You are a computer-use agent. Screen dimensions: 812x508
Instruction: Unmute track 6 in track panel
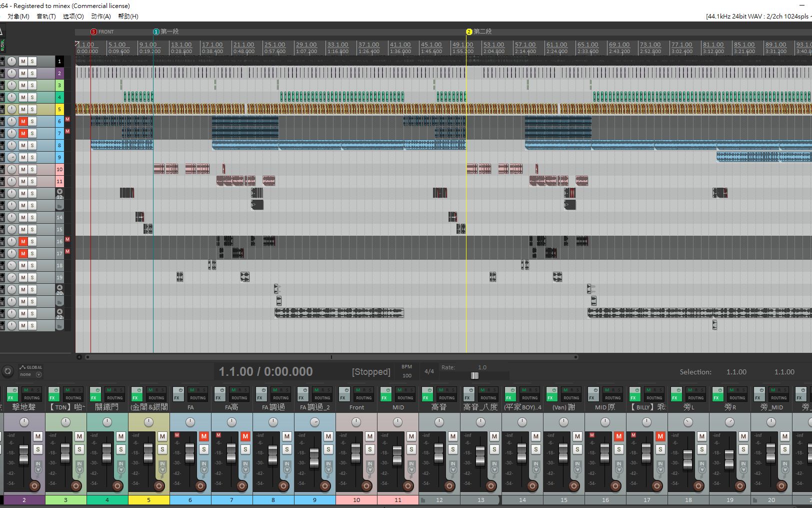point(23,121)
